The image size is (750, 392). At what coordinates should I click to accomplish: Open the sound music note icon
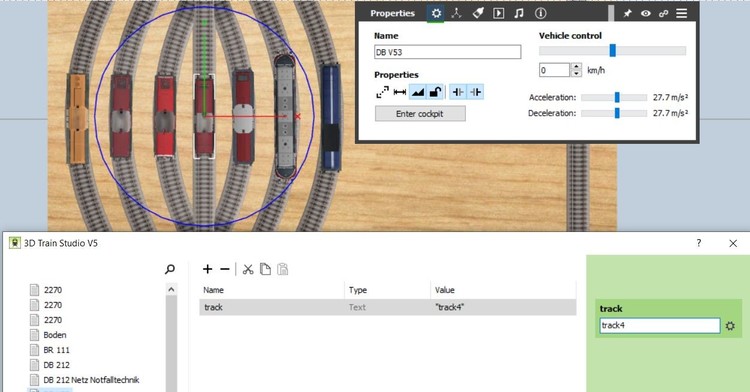(519, 13)
